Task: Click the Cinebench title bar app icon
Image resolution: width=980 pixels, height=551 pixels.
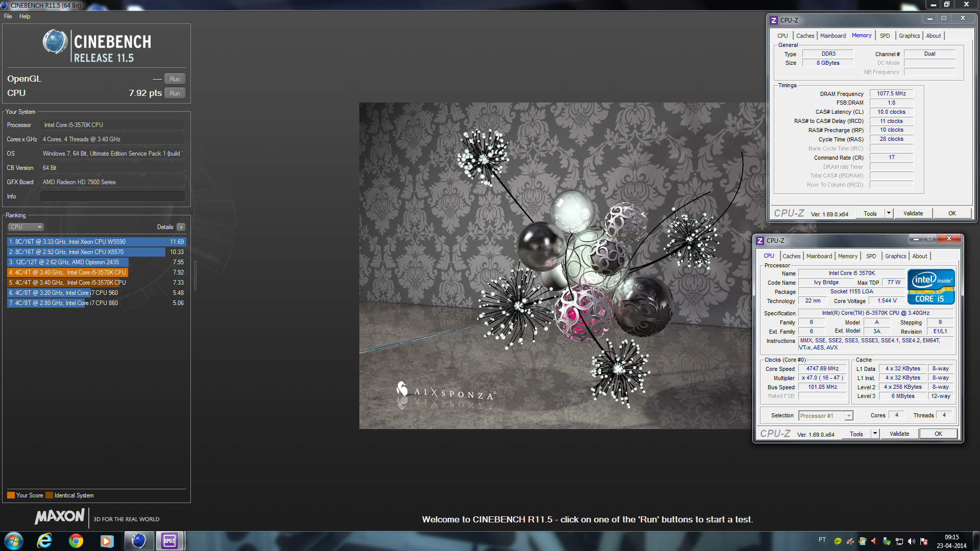Action: click(4, 5)
